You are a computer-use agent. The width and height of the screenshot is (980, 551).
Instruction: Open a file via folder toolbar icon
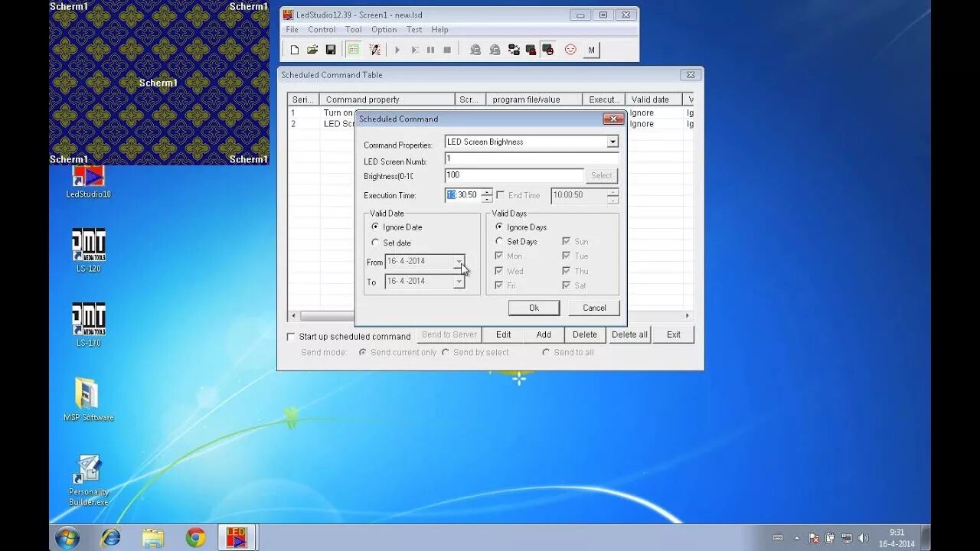312,50
